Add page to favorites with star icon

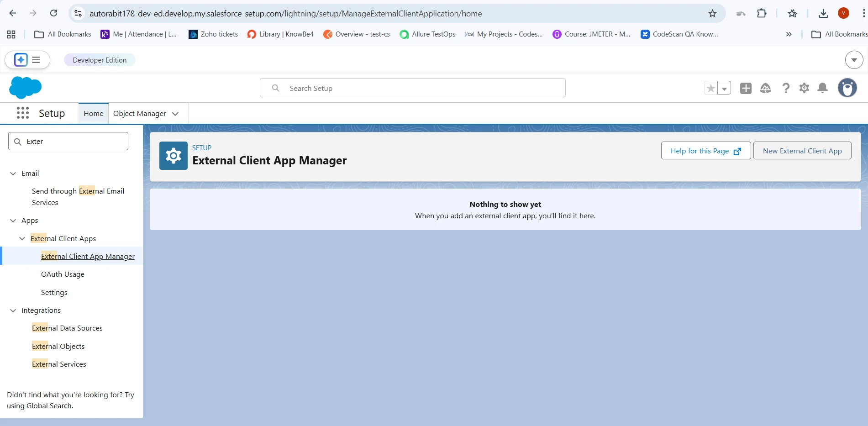pos(710,88)
